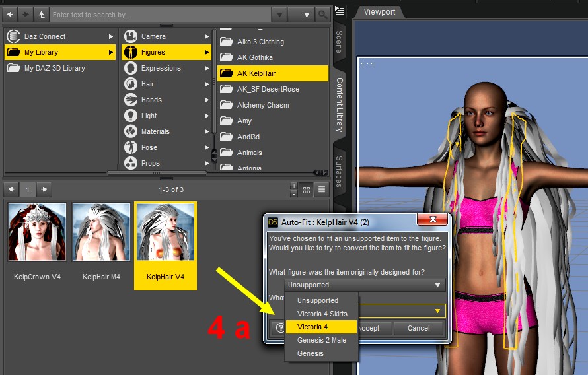Open the Scene side tab
Viewport: 588px width, 375px height.
(339, 42)
